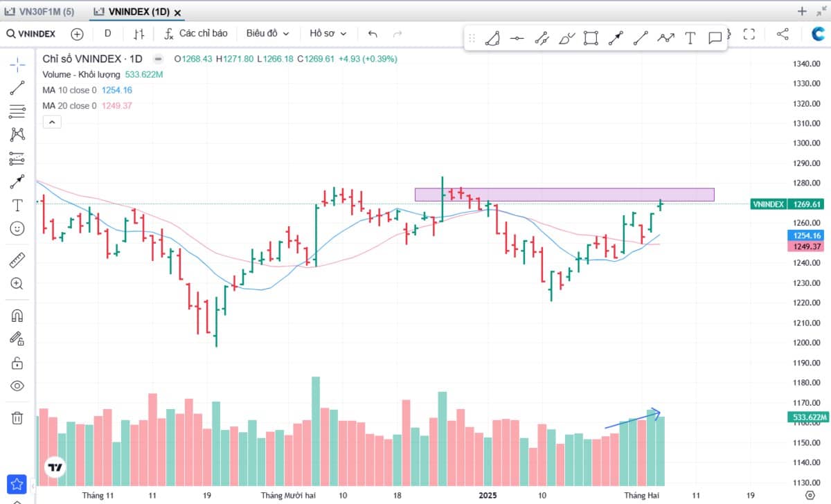Select the VNINDEX (1D) tab
831x504 pixels.
pyautogui.click(x=137, y=12)
